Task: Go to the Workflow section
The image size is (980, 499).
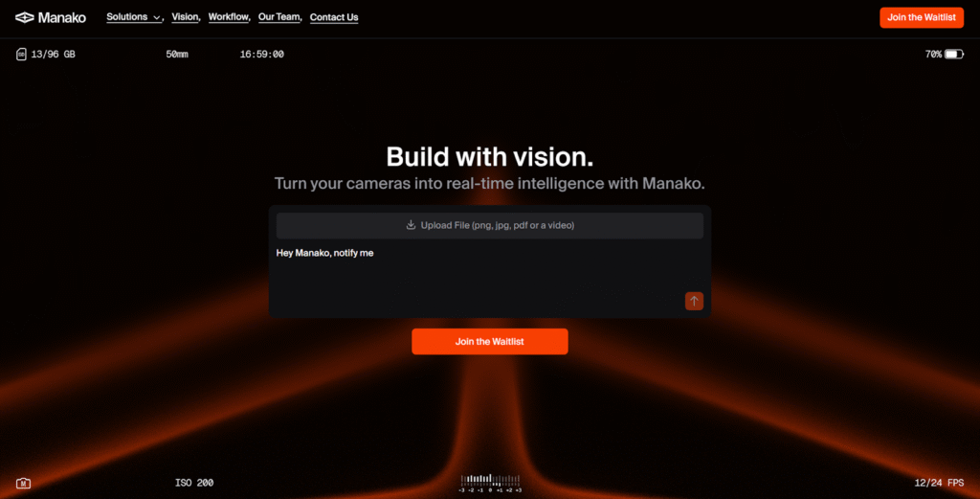Action: [x=228, y=17]
